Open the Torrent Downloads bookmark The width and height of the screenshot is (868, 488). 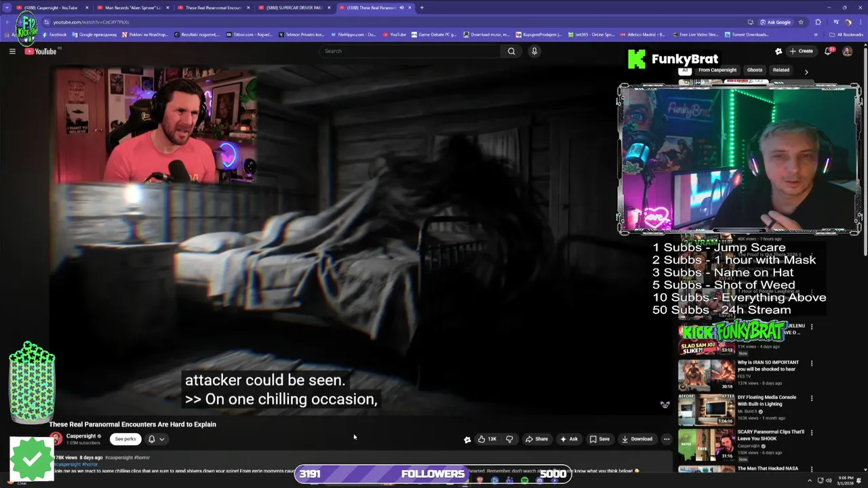(747, 35)
